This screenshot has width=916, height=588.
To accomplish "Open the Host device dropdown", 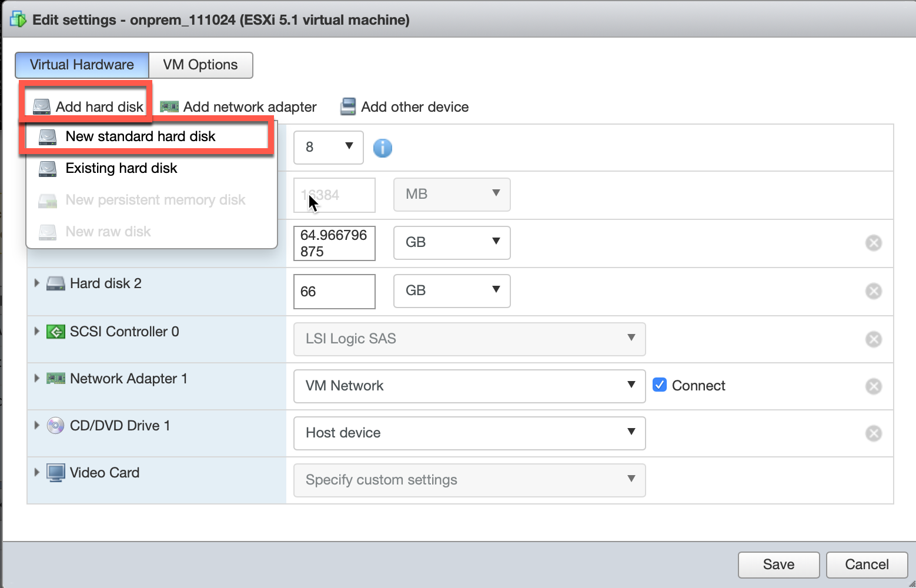I will 470,433.
